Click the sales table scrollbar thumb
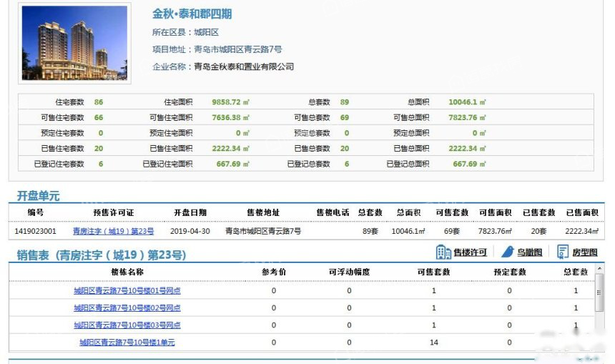This screenshot has height=364, width=615. 599,292
